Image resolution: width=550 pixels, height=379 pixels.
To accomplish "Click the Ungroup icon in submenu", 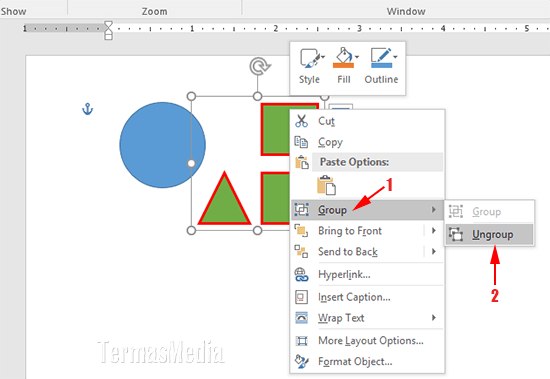I will click(x=456, y=234).
